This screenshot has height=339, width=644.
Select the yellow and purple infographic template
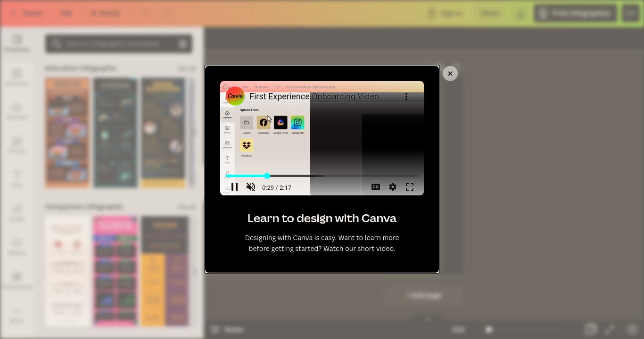point(165,271)
